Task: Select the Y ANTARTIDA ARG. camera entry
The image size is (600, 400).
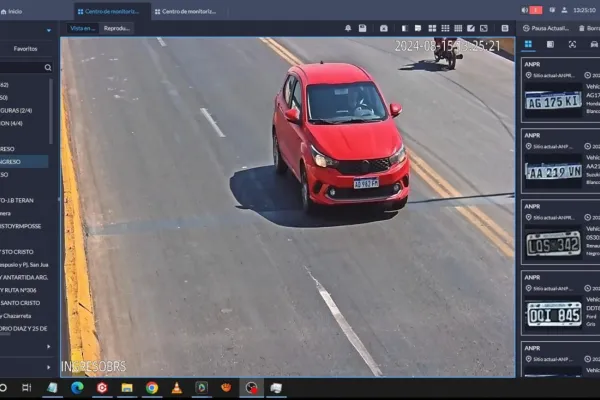Action: tap(24, 277)
